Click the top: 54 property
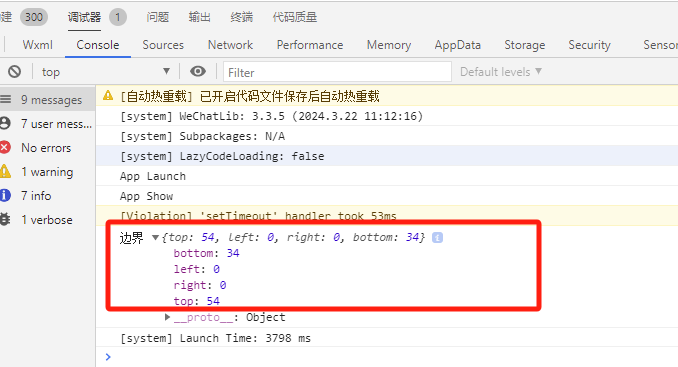 196,301
